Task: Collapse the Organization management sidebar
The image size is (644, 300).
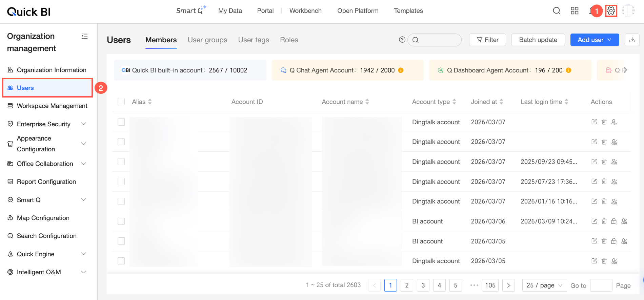Action: [85, 36]
